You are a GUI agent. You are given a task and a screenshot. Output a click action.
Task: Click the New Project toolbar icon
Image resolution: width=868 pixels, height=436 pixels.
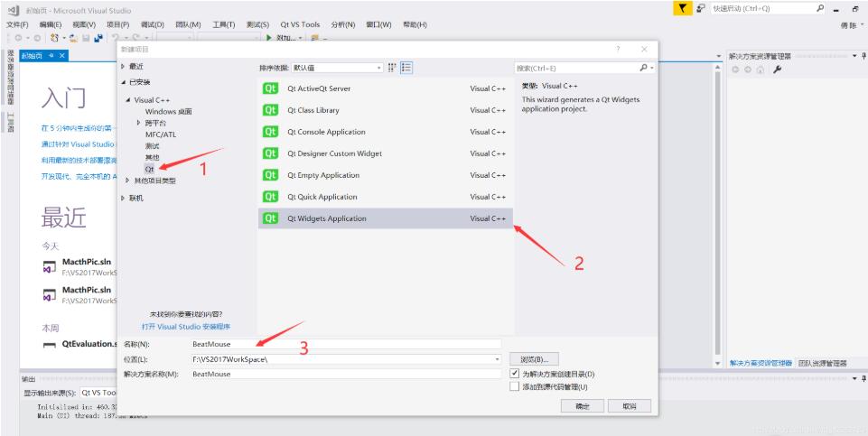(x=54, y=38)
